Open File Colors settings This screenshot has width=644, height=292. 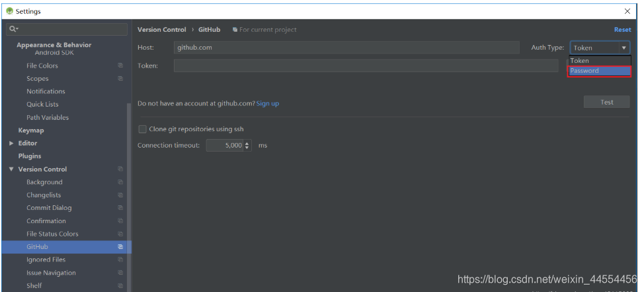(x=42, y=66)
